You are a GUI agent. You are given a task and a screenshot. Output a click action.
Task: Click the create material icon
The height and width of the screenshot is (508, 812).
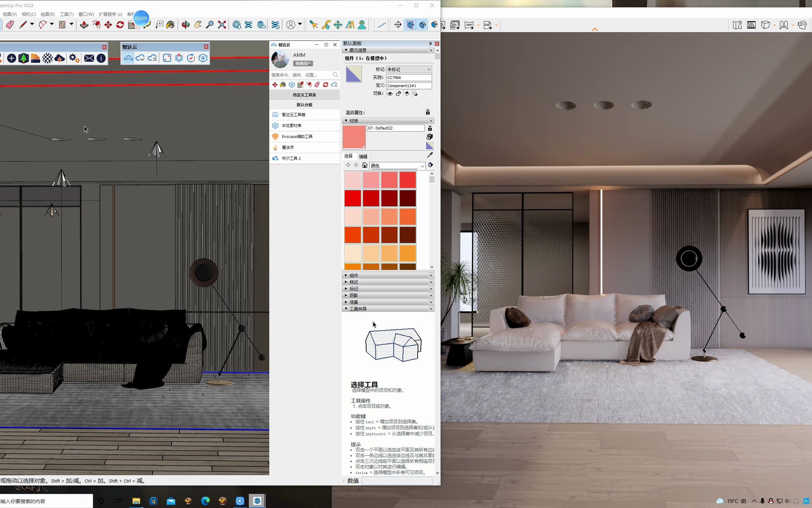tap(430, 137)
